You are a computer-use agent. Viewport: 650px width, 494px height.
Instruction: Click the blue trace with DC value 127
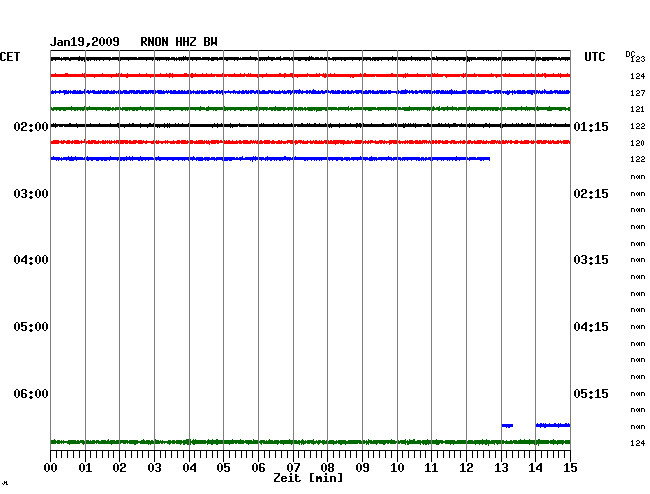pyautogui.click(x=310, y=92)
